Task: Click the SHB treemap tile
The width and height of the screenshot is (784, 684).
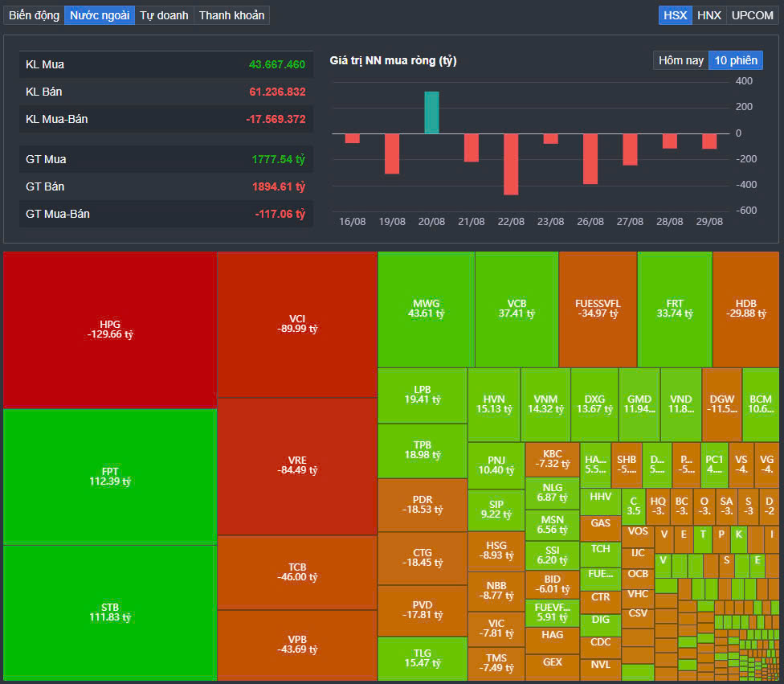Action: pos(627,465)
